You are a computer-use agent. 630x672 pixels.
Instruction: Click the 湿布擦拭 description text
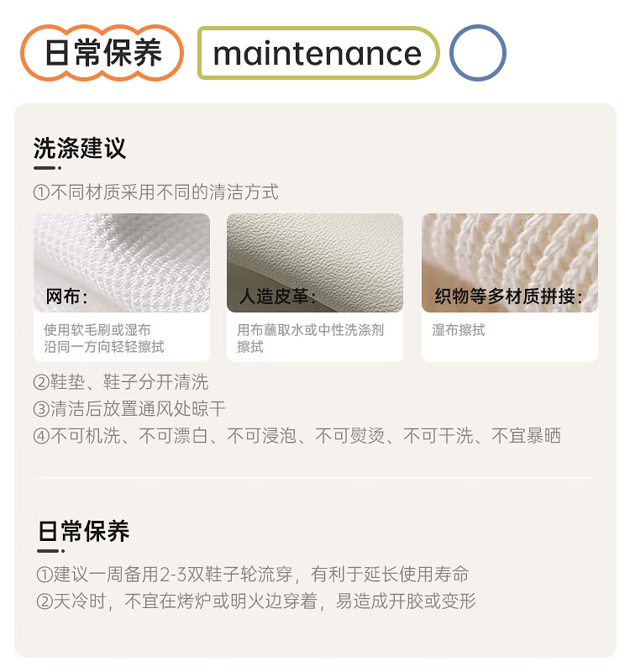458,330
